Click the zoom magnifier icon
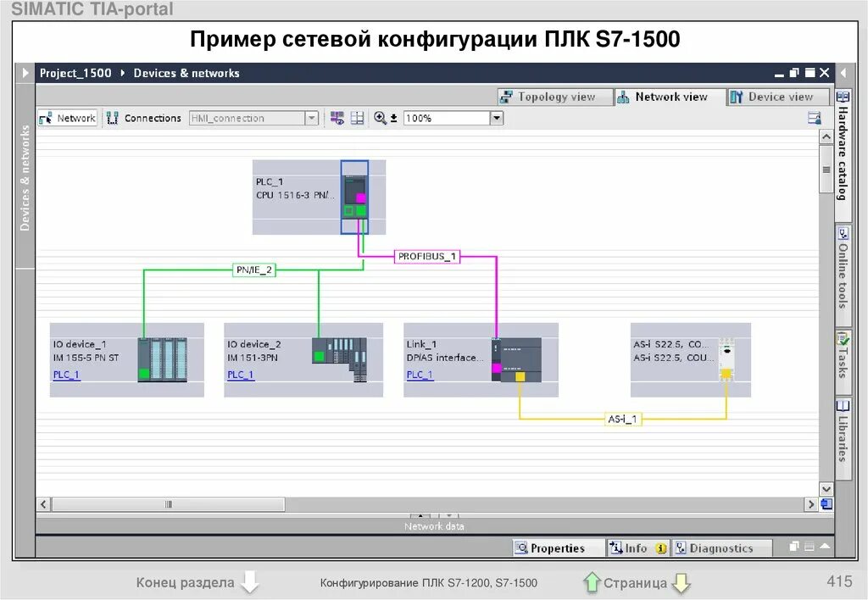The image size is (868, 600). coord(380,118)
